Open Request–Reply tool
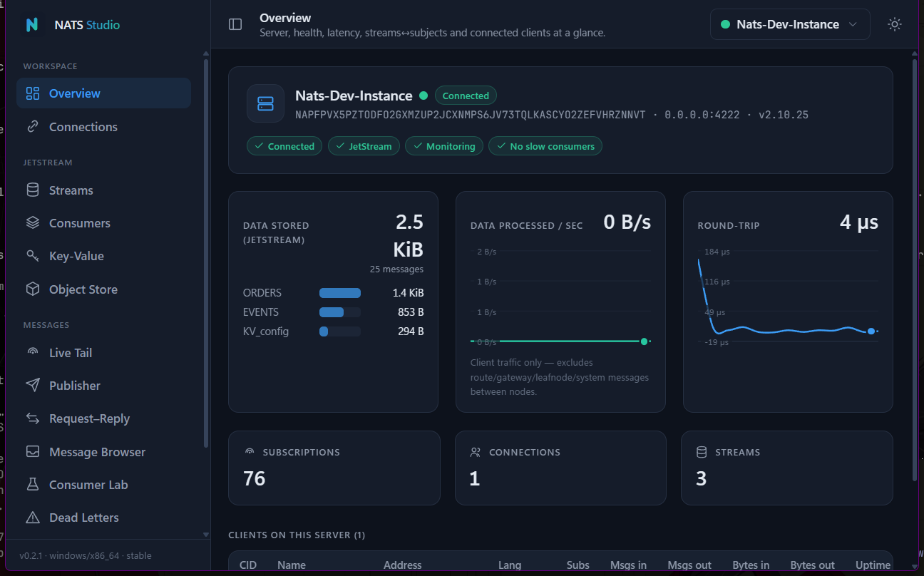This screenshot has height=576, width=924. (x=103, y=418)
